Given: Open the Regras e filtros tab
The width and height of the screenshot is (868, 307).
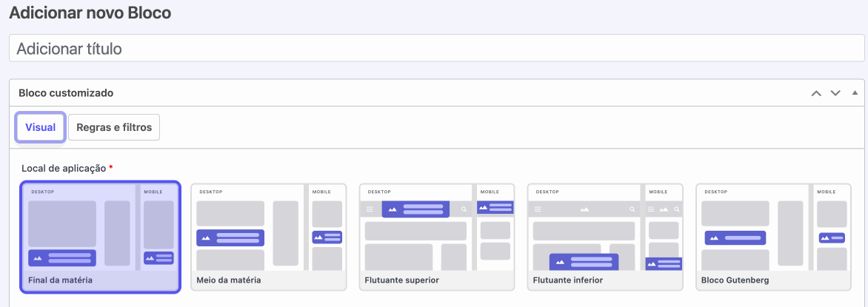Looking at the screenshot, I should point(114,127).
